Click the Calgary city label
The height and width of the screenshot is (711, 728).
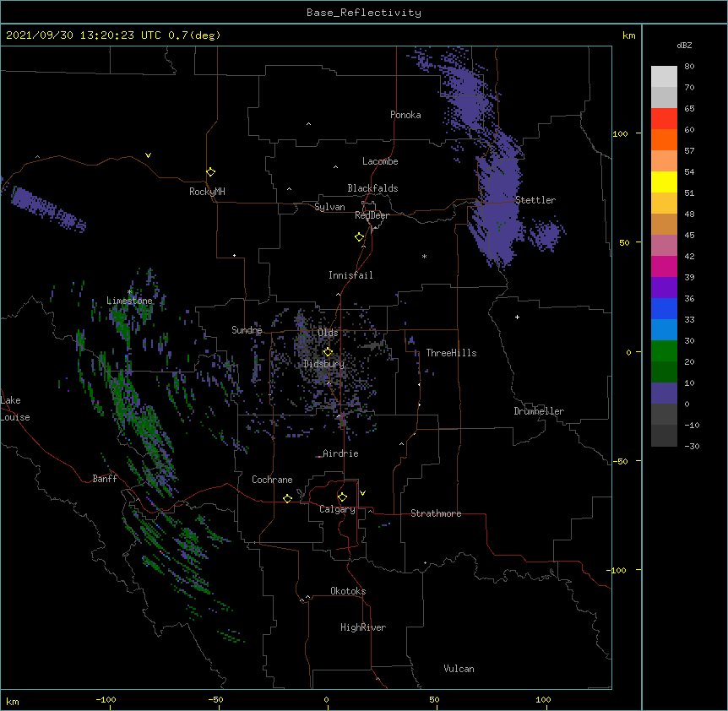(337, 509)
